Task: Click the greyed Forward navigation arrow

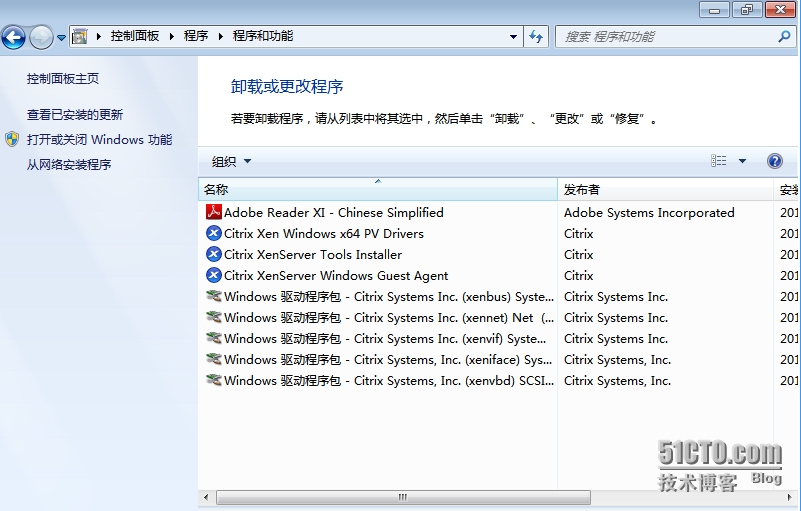Action: coord(41,37)
